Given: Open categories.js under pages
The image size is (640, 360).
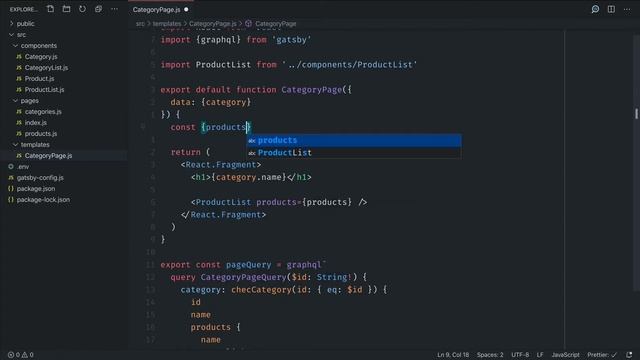Looking at the screenshot, I should pos(43,111).
